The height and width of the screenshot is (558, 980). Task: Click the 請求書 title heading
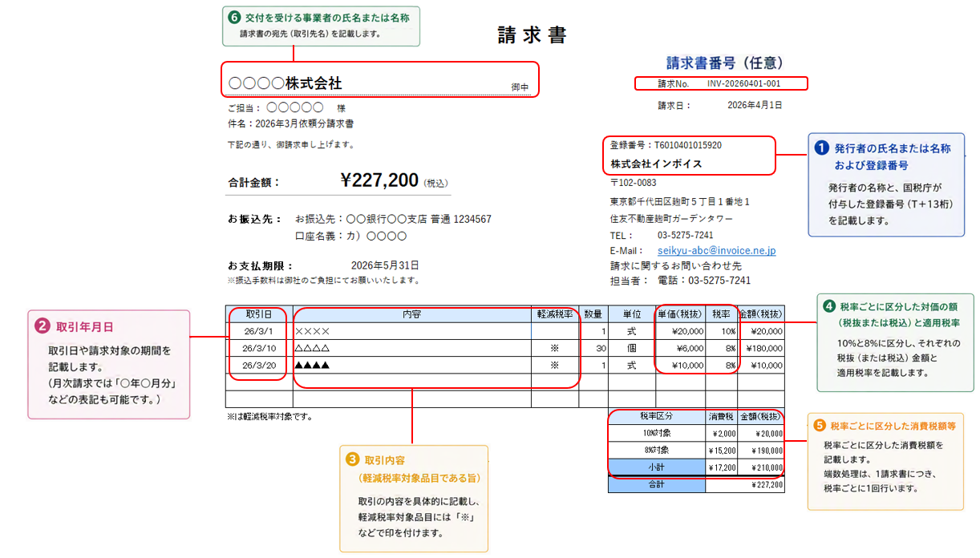pos(532,35)
